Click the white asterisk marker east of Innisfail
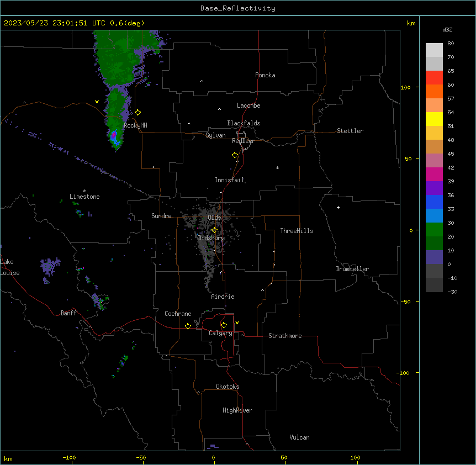476x465 pixels. click(277, 167)
